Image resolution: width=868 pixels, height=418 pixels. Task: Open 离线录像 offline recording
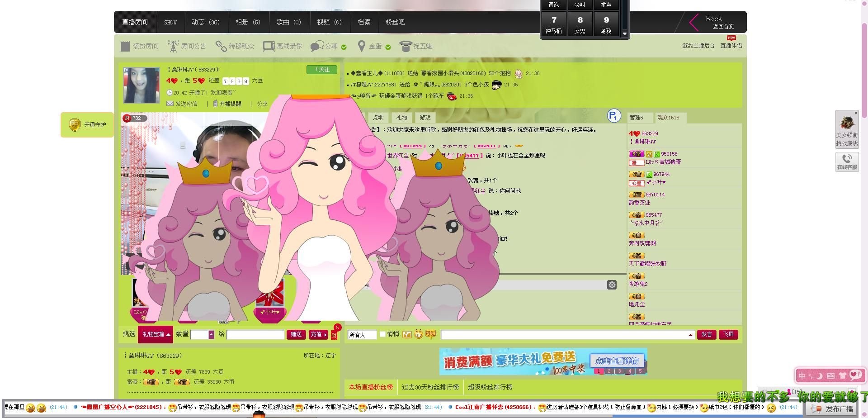(x=283, y=46)
